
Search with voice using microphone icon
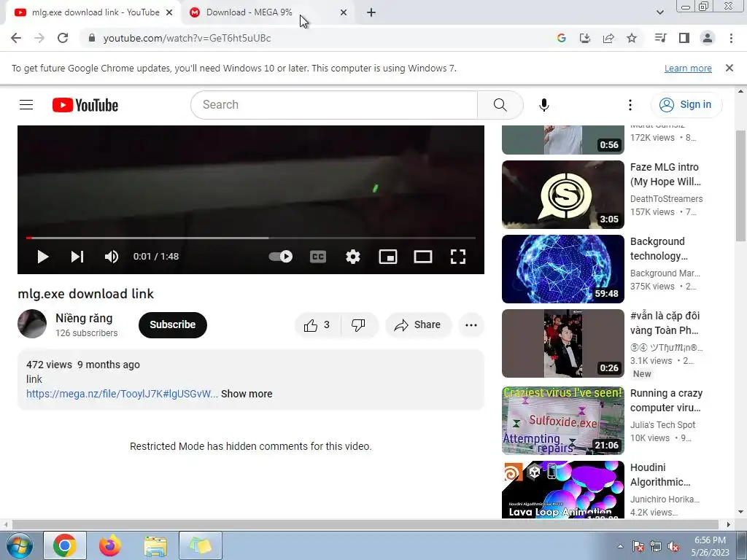(x=544, y=105)
